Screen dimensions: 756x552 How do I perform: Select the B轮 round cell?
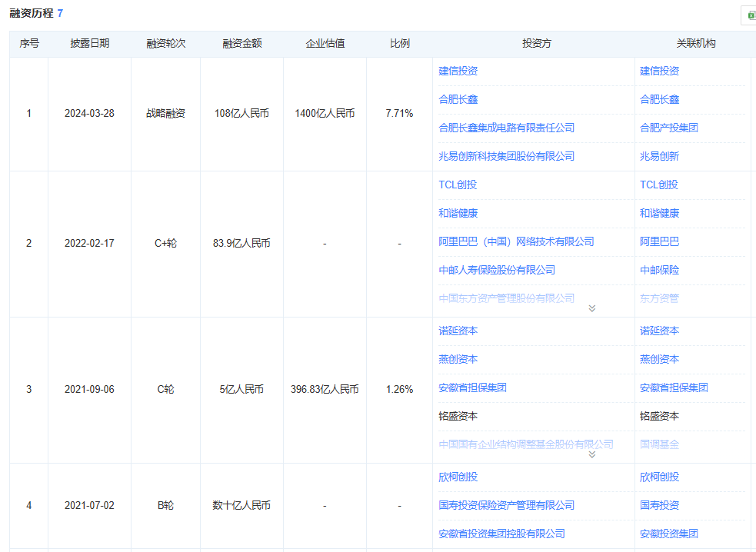166,506
